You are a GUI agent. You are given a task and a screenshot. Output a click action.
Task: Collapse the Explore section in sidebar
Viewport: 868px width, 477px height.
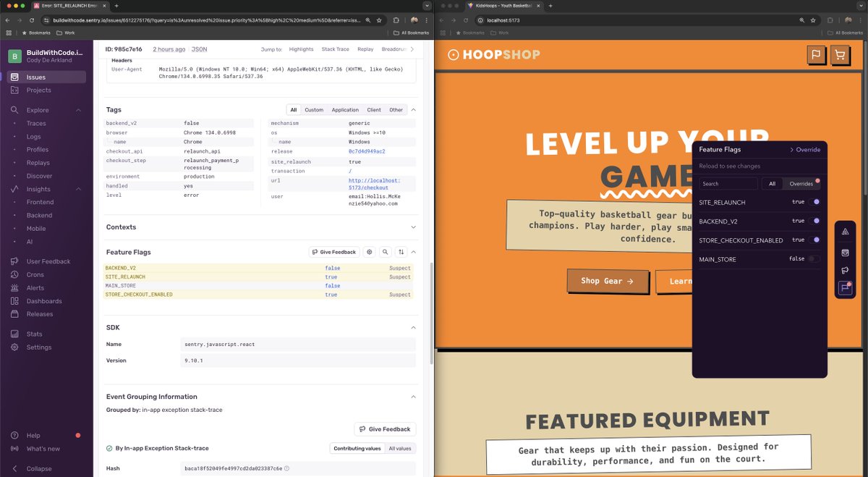coord(78,110)
